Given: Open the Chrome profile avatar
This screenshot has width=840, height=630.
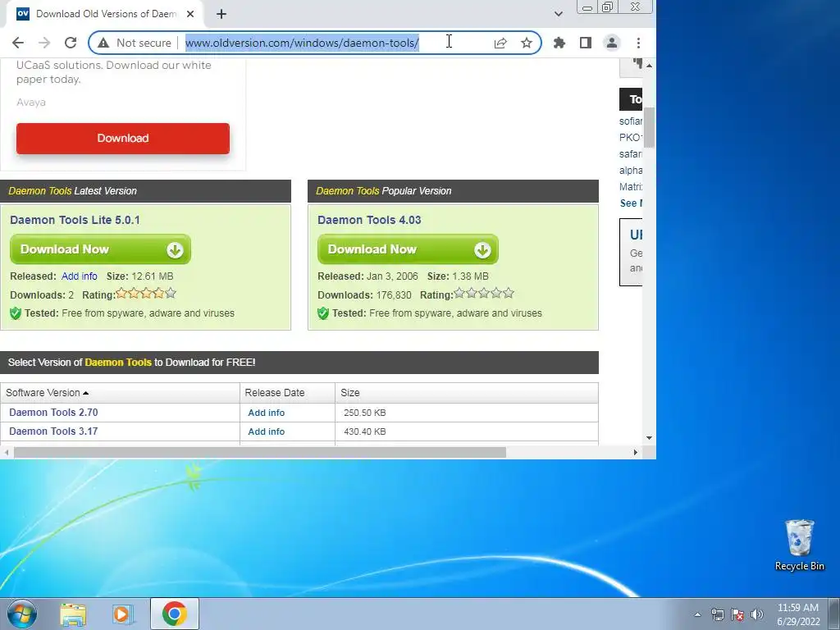Looking at the screenshot, I should pyautogui.click(x=612, y=43).
